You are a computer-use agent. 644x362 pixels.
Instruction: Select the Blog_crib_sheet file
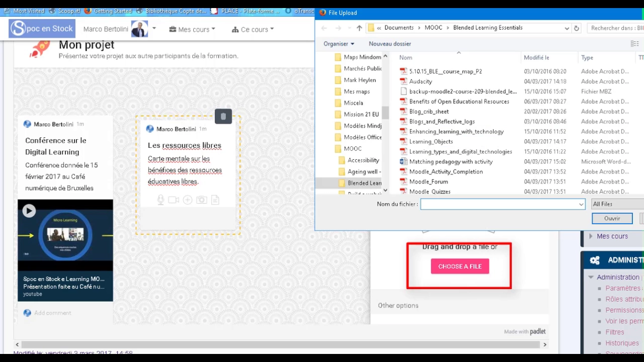(x=429, y=112)
